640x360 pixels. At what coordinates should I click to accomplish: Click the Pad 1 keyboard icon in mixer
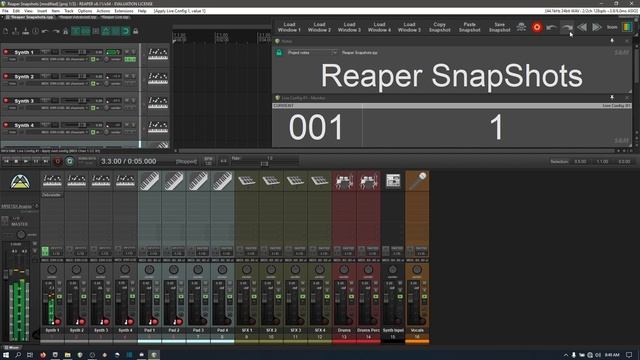(149, 181)
